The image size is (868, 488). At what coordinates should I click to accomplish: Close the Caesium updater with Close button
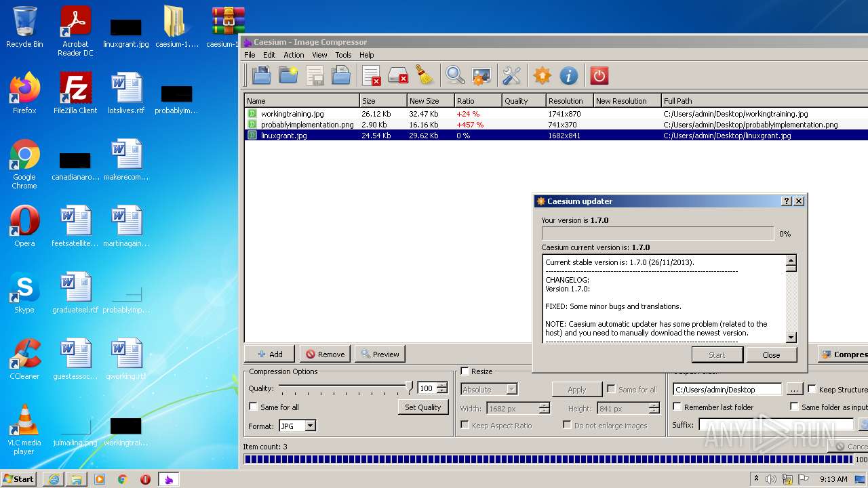pos(771,354)
